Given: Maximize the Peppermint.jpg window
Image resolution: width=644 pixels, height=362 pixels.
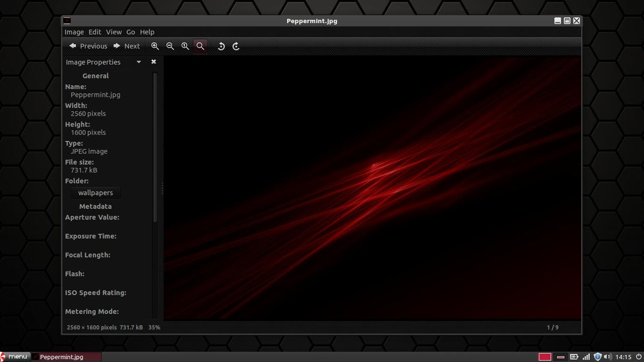Looking at the screenshot, I should pos(567,21).
